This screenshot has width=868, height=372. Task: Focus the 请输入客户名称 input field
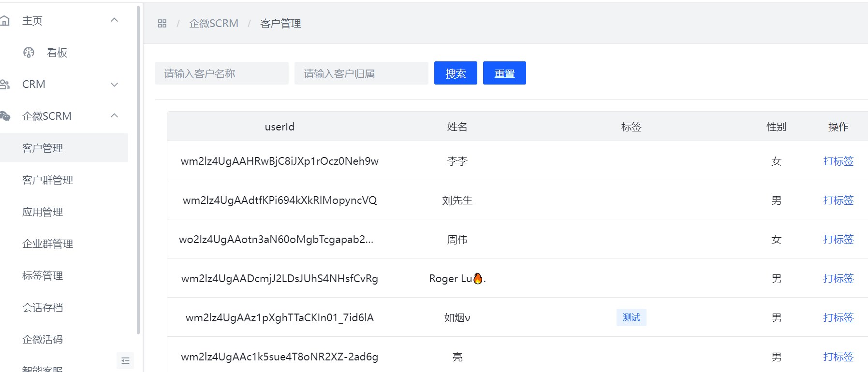coord(221,73)
